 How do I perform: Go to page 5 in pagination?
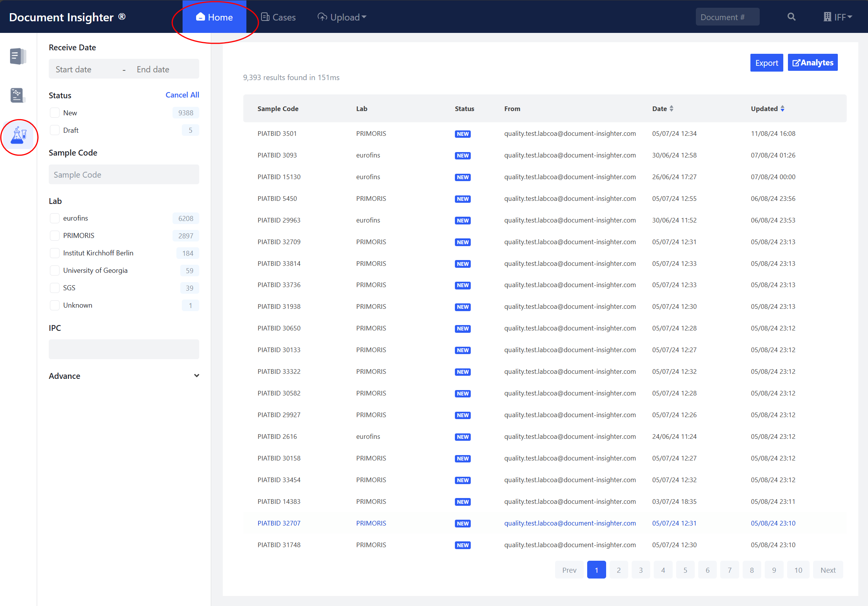tap(685, 570)
